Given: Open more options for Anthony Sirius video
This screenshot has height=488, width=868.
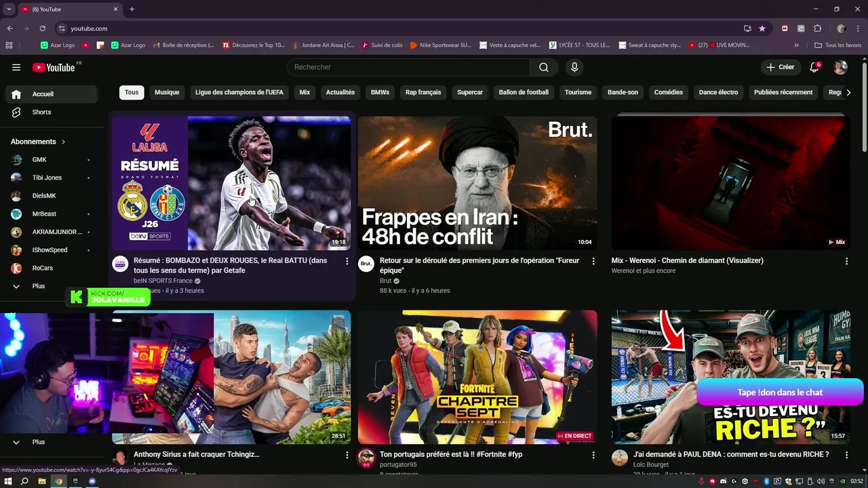Looking at the screenshot, I should [x=347, y=455].
